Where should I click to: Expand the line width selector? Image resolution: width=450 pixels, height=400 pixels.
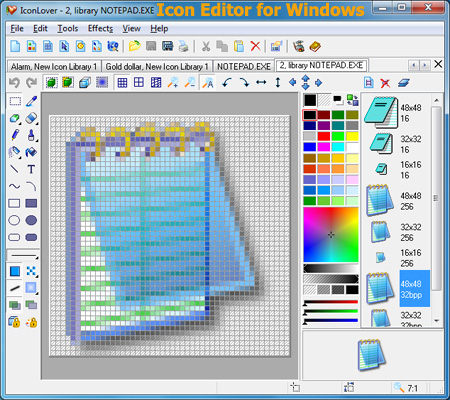coord(23,256)
